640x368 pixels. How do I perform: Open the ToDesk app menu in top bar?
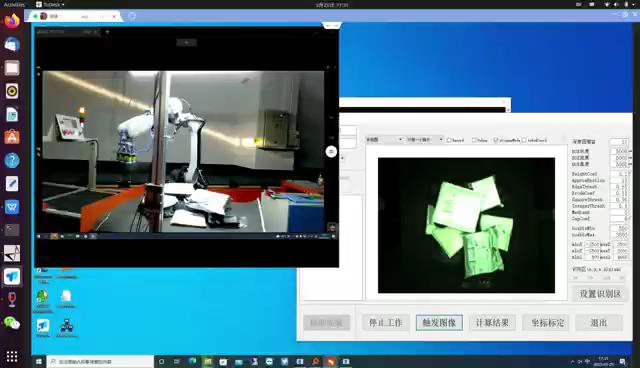pos(51,4)
